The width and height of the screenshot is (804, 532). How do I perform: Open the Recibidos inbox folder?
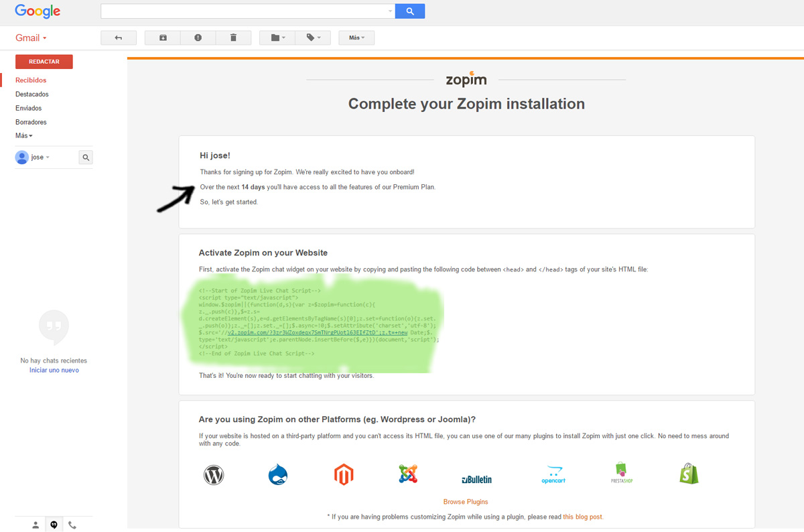[31, 80]
